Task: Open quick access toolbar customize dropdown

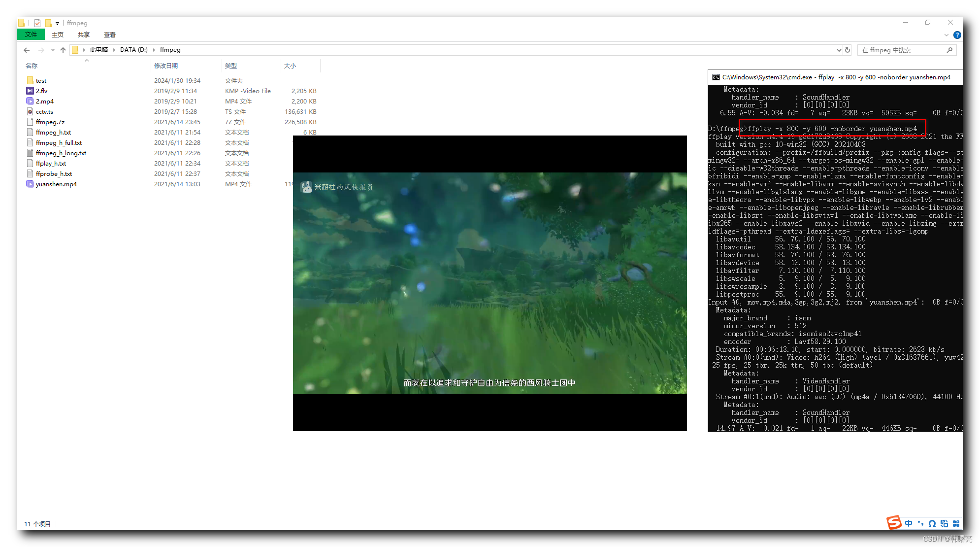Action: [58, 23]
